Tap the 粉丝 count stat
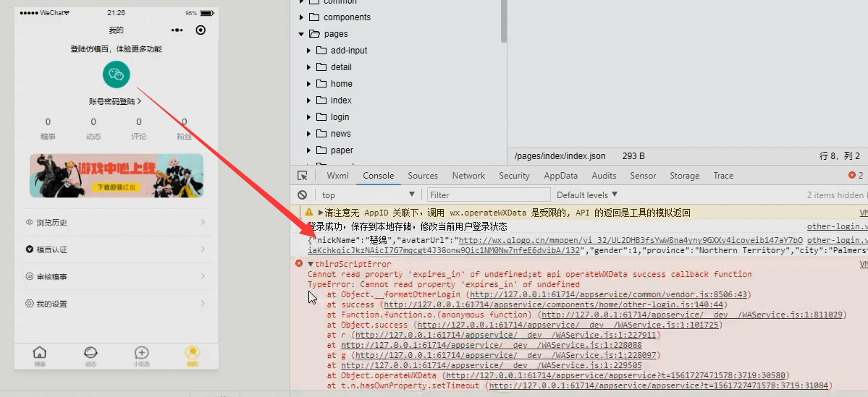The width and height of the screenshot is (868, 397). 185,129
